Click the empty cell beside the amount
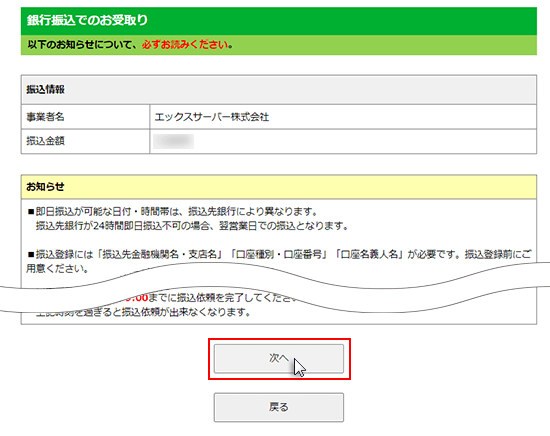The height and width of the screenshot is (436, 550). 365,141
